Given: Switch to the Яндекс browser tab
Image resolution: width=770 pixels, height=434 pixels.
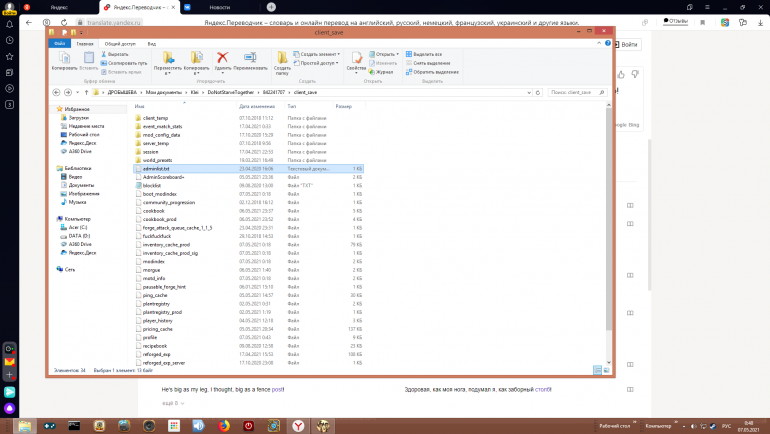Looking at the screenshot, I should coord(59,7).
